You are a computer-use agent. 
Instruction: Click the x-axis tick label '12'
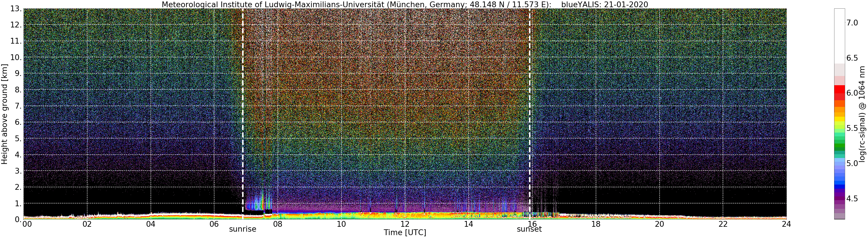pyautogui.click(x=405, y=224)
